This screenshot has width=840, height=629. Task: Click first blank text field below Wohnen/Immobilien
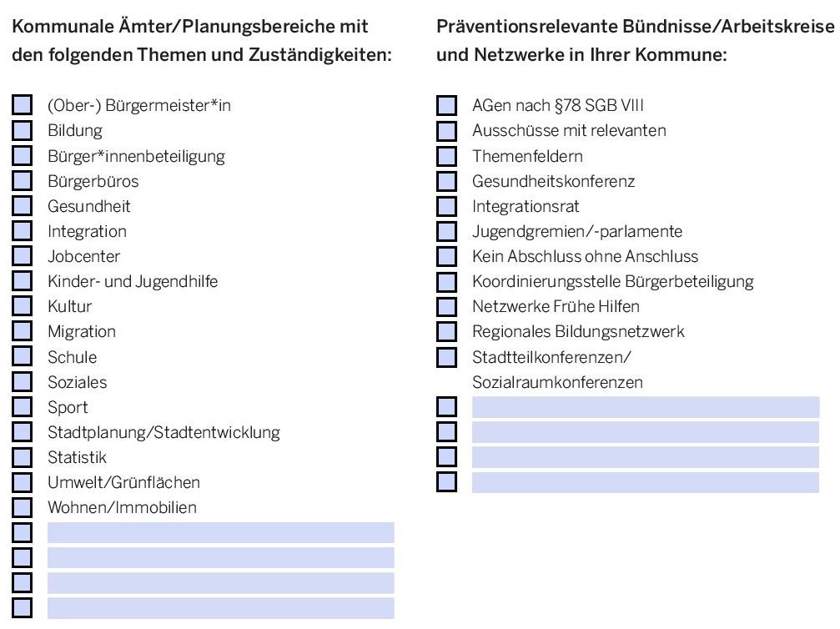click(x=221, y=532)
